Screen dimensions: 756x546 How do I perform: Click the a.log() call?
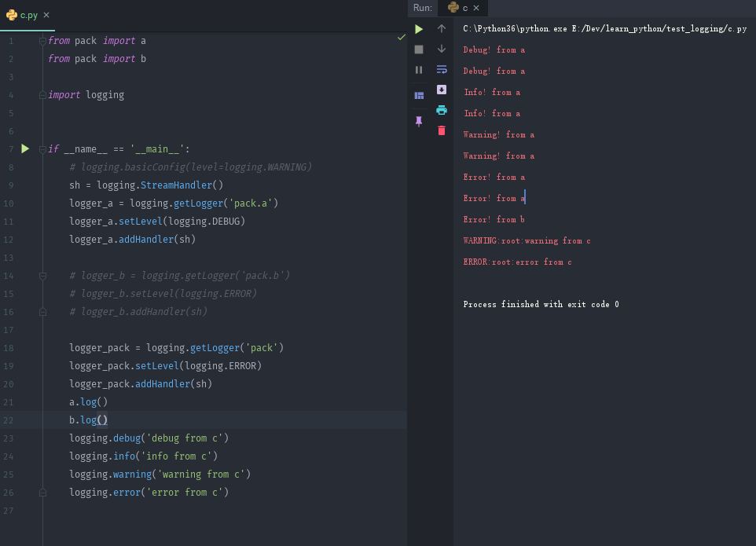pos(88,402)
